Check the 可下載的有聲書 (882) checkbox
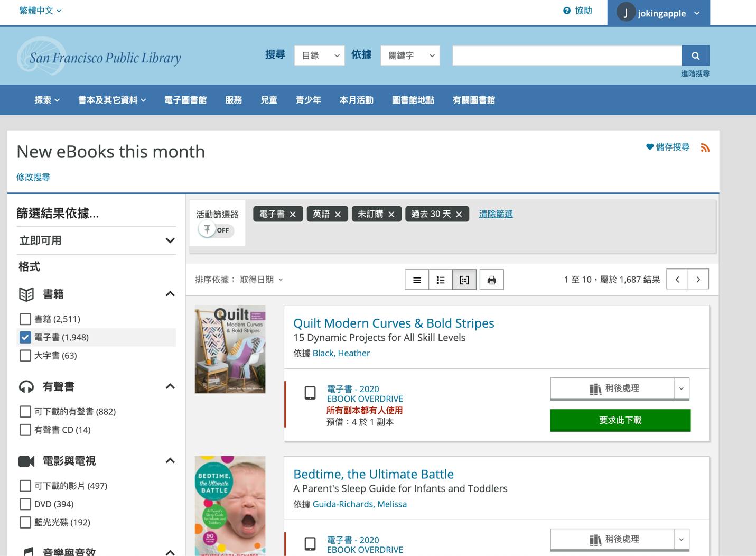This screenshot has height=556, width=756. pos(25,412)
